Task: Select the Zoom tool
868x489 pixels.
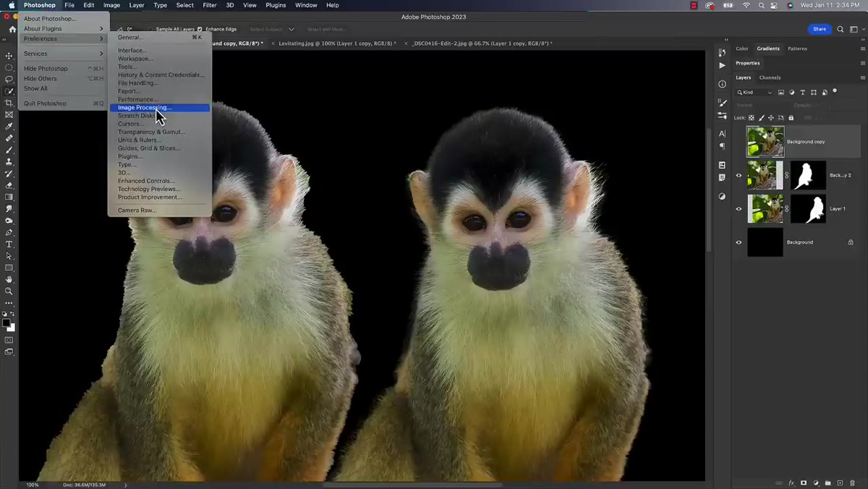Action: [9, 291]
